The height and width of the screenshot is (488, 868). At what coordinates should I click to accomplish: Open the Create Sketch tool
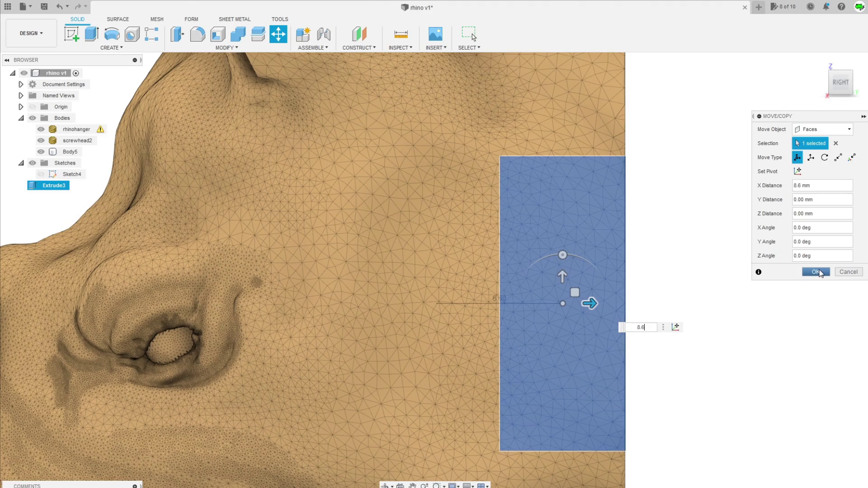pos(71,34)
